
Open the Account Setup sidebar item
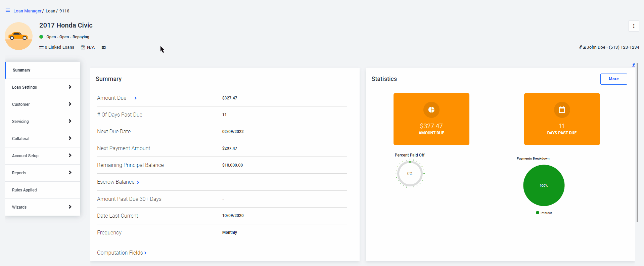point(43,156)
